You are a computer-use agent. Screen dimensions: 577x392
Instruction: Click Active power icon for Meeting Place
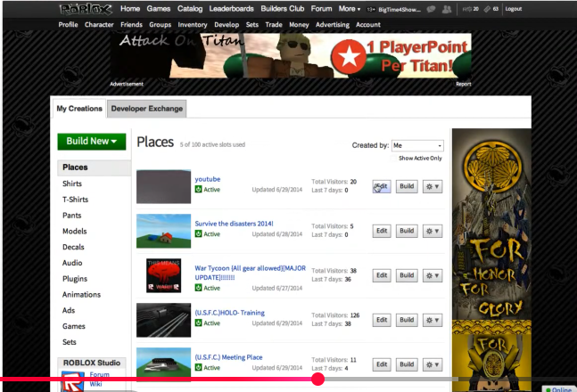tap(198, 367)
